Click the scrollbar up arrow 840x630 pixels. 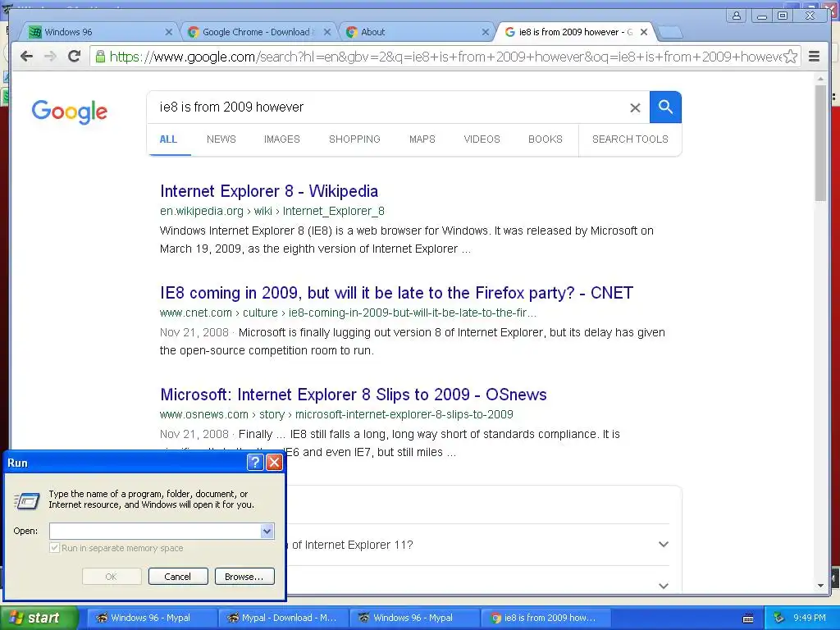click(x=820, y=79)
